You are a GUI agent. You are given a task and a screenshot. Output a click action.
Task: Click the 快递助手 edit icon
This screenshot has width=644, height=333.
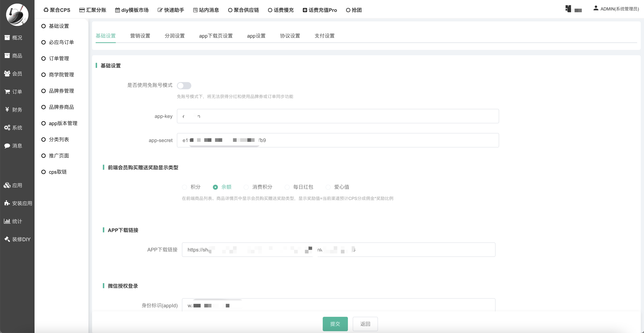[x=160, y=10]
